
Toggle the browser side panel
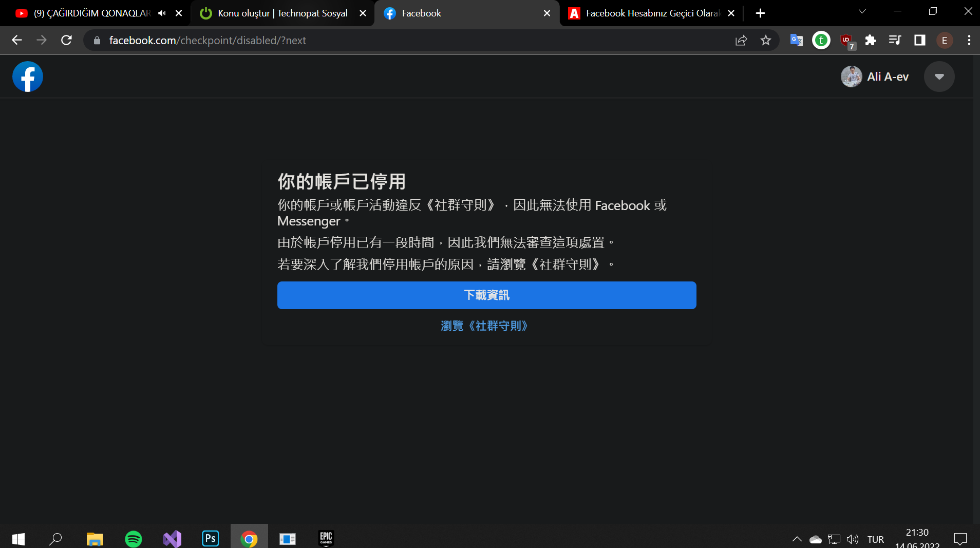[919, 40]
